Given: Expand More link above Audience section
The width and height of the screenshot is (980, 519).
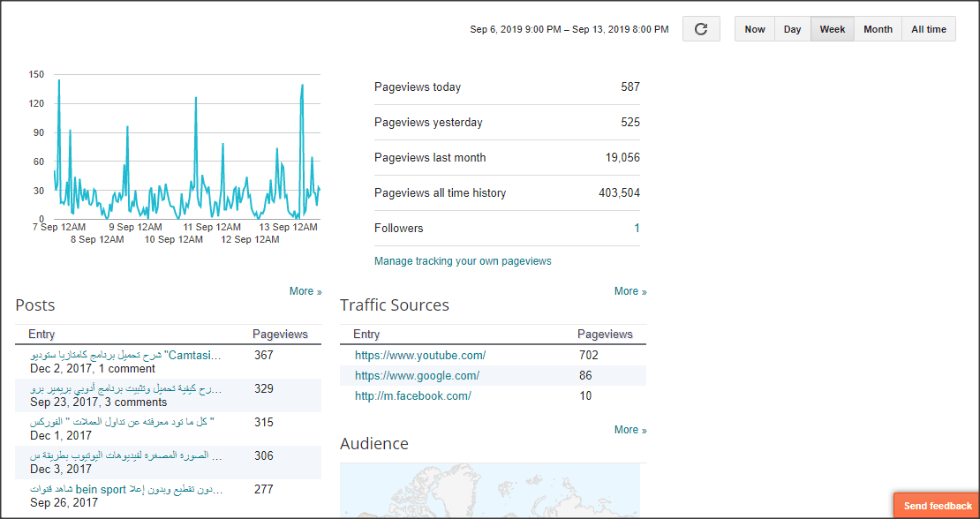Looking at the screenshot, I should pyautogui.click(x=630, y=430).
